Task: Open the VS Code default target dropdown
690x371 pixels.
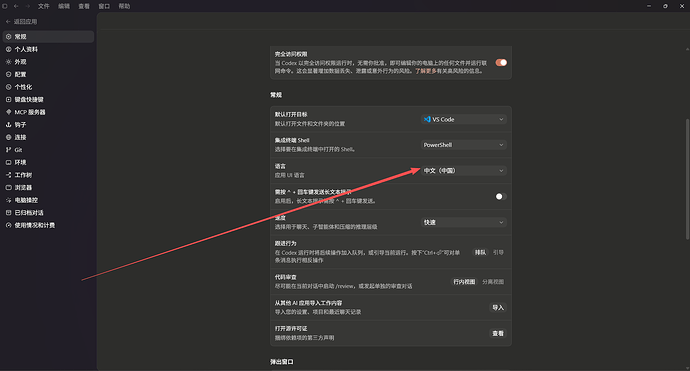Action: coord(464,119)
